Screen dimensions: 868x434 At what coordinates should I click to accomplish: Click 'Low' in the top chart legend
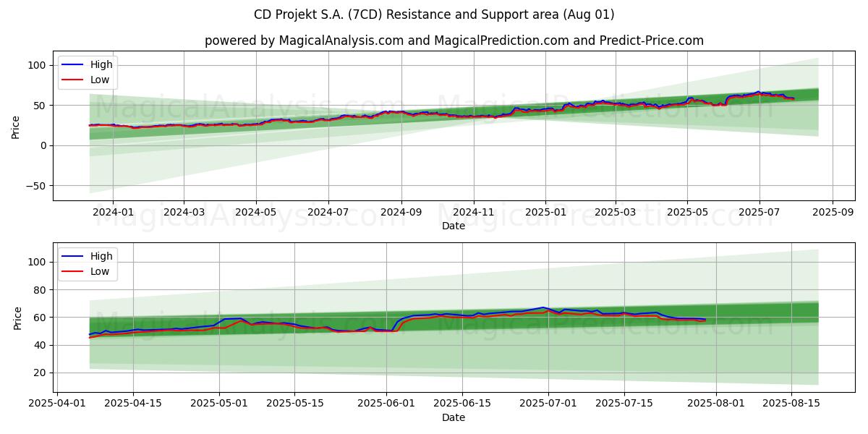(x=100, y=80)
